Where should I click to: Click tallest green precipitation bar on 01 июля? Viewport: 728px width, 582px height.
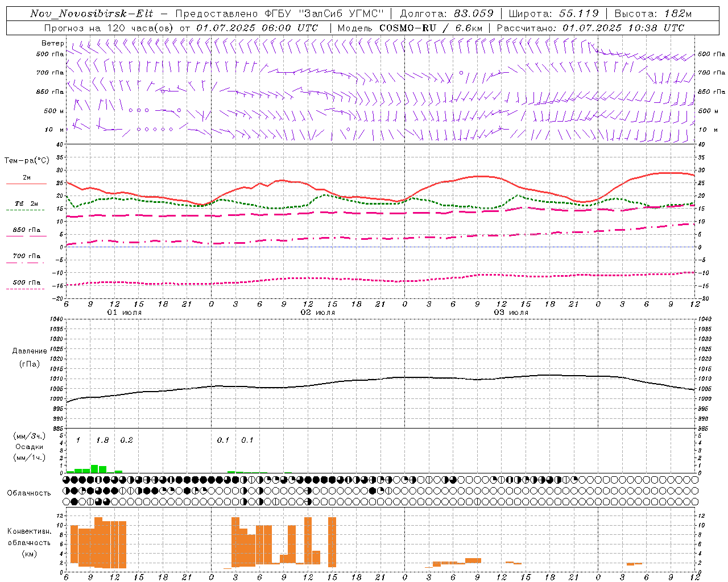click(95, 469)
